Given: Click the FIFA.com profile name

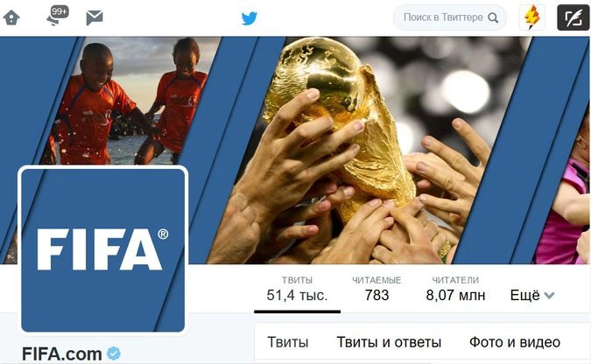Looking at the screenshot, I should click(62, 353).
